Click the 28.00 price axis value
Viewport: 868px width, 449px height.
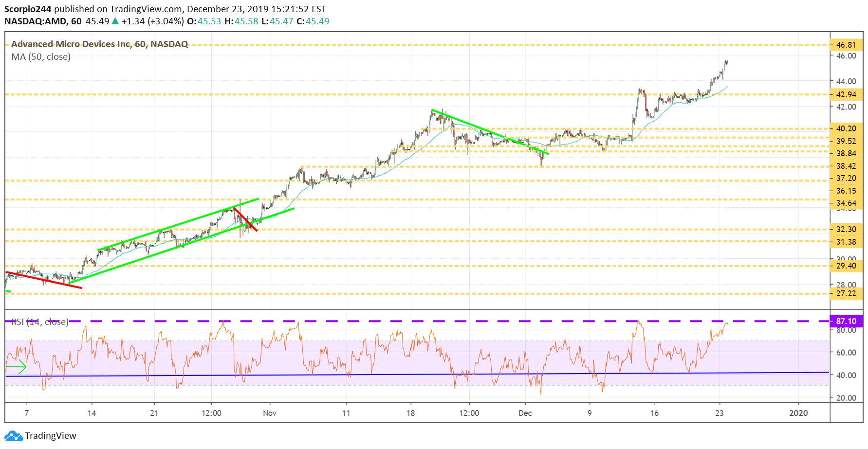pos(846,285)
